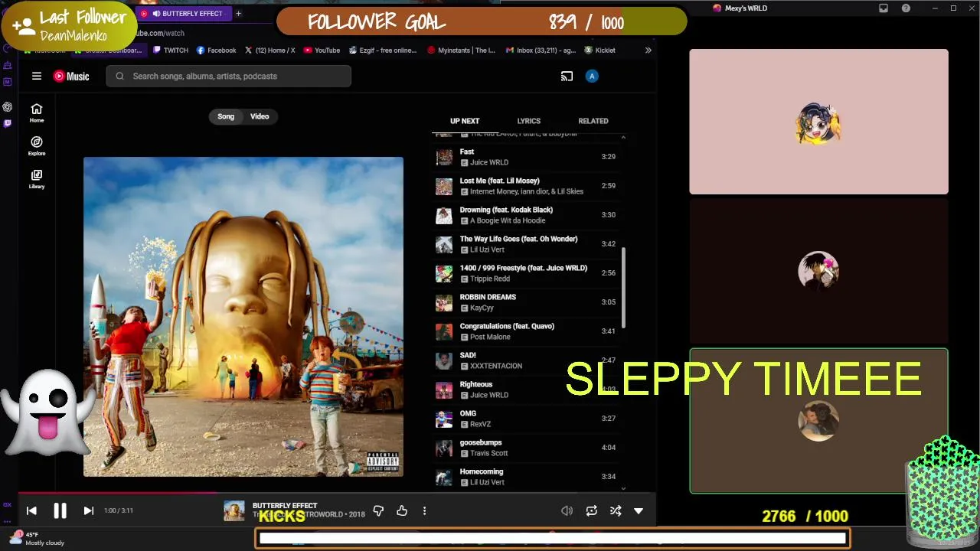Open Explore in the sidebar
This screenshot has height=551, width=980.
click(x=37, y=146)
